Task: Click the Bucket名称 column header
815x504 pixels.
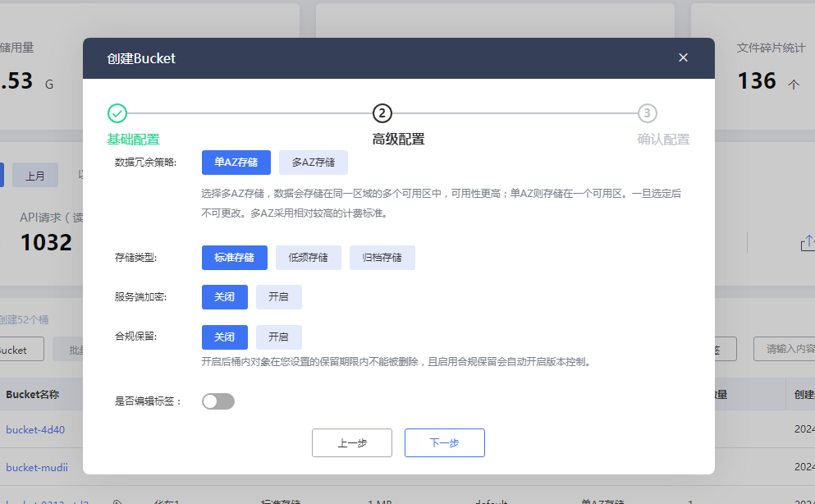Action: [x=32, y=394]
